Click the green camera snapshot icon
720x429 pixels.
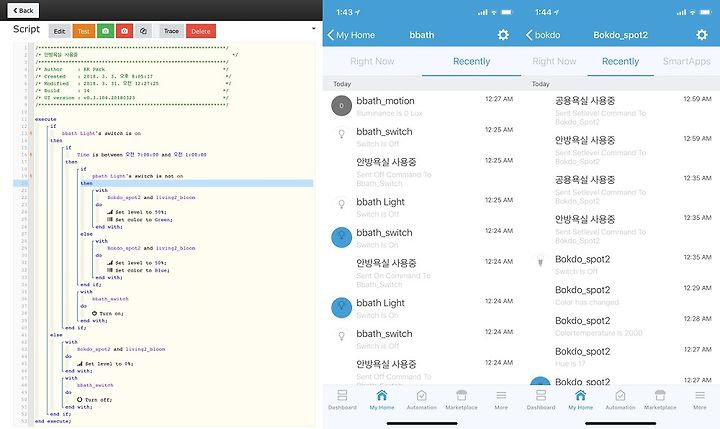click(105, 31)
